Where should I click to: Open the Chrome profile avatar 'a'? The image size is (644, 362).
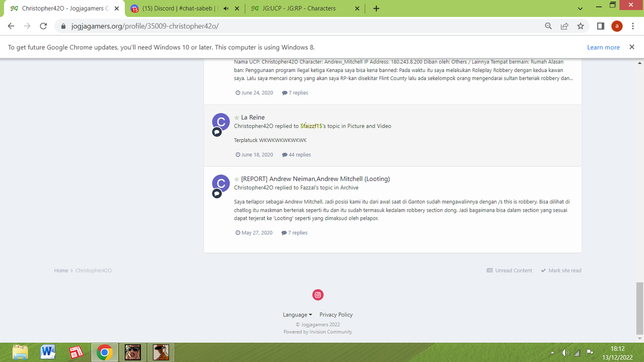coord(617,26)
